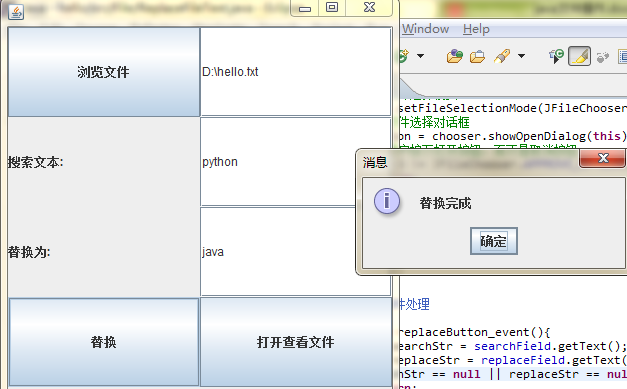627x389 pixels.
Task: Expand dropdown arrow beside New Class icon
Action: click(x=421, y=56)
